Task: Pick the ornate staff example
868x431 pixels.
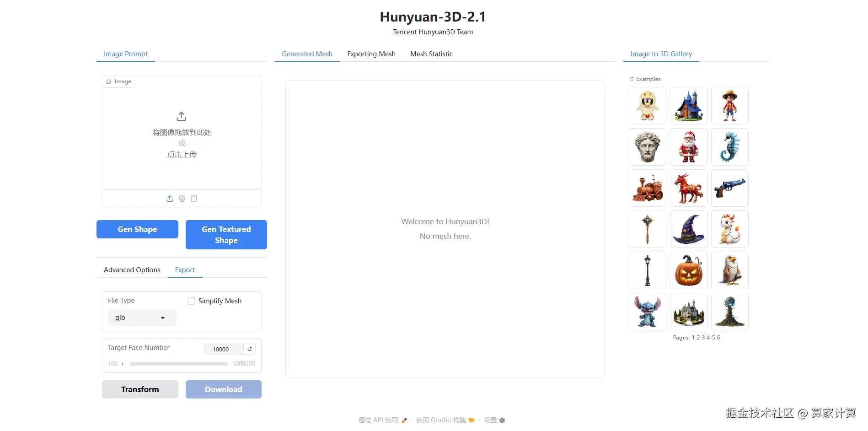Action: 648,229
